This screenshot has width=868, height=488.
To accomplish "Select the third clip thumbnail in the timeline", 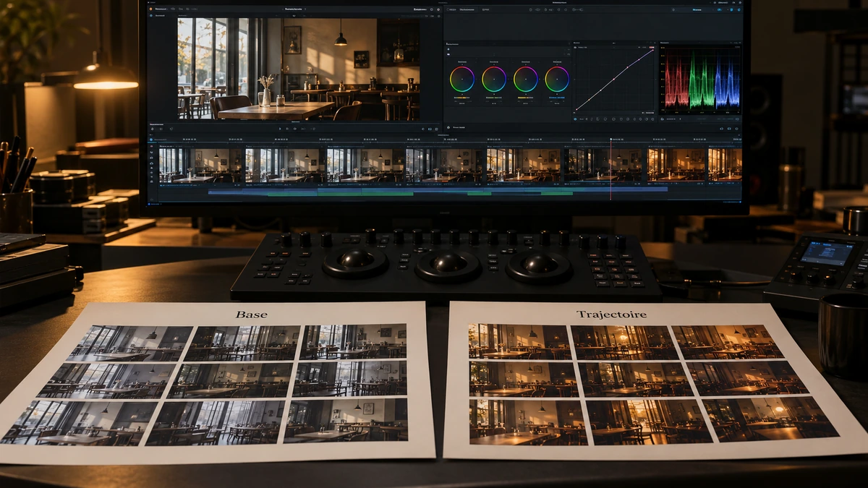I will tap(364, 166).
